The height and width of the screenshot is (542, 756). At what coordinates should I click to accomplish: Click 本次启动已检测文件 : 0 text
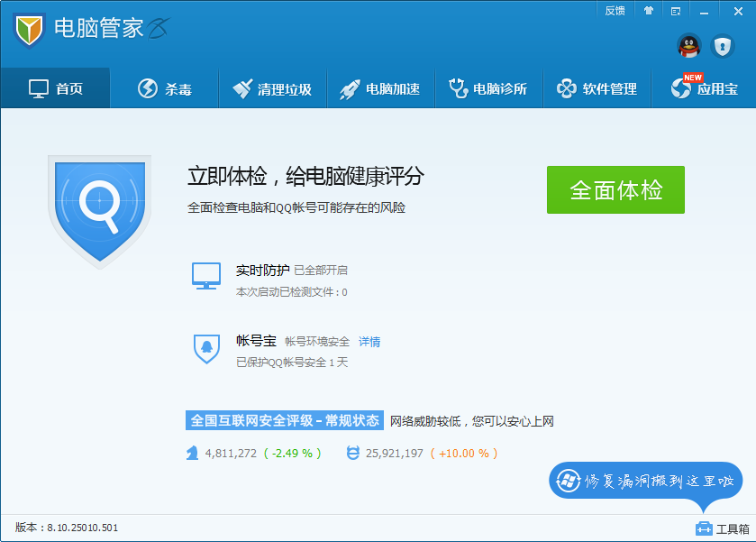point(291,292)
